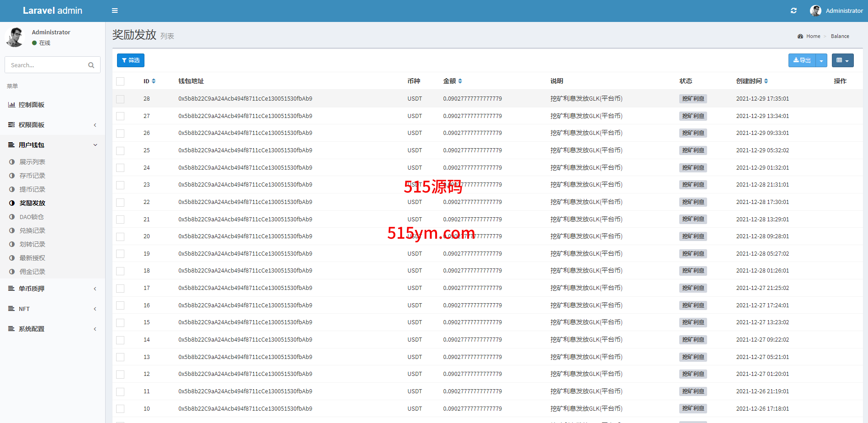
Task: Click the sidebar Search input field
Action: tap(46, 65)
